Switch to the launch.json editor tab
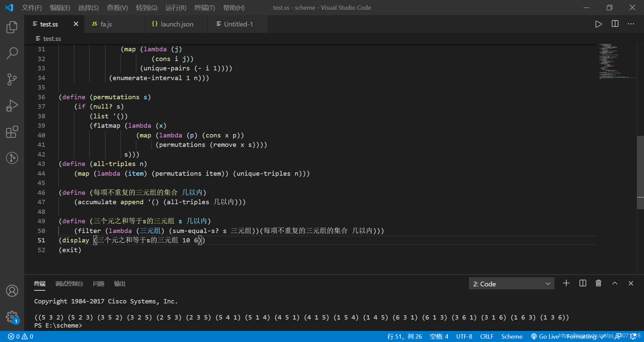The width and height of the screenshot is (644, 342). tap(176, 24)
